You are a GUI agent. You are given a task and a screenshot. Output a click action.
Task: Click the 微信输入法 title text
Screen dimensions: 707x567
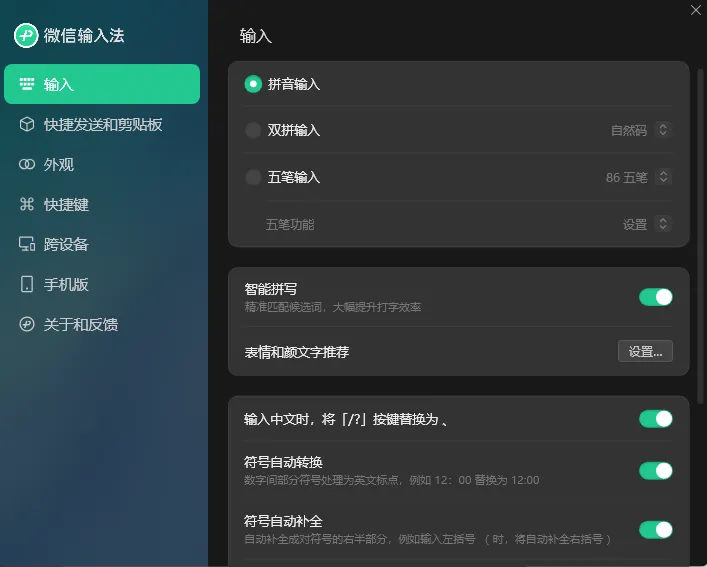pyautogui.click(x=84, y=36)
